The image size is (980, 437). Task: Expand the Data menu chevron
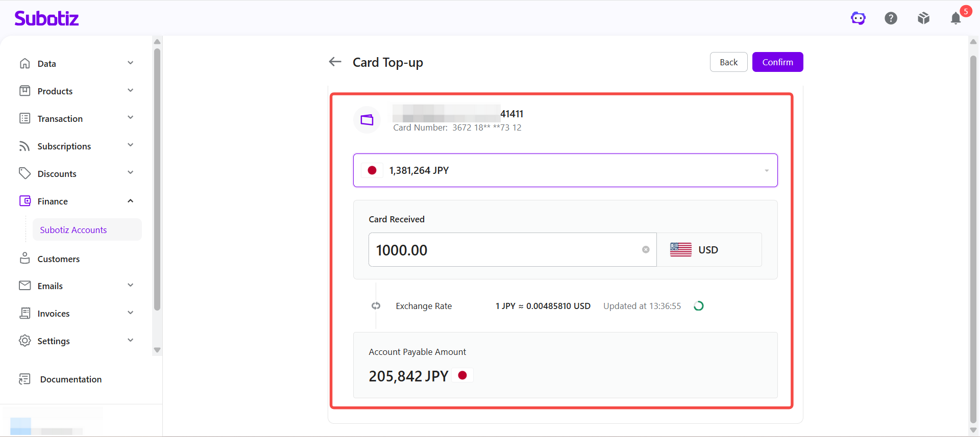click(131, 63)
